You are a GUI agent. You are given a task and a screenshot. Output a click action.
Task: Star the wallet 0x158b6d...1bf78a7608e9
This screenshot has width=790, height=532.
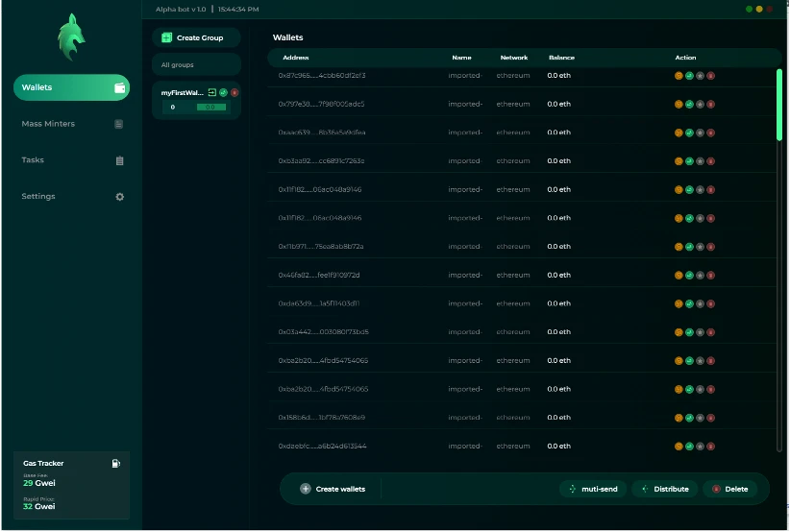[x=700, y=419]
